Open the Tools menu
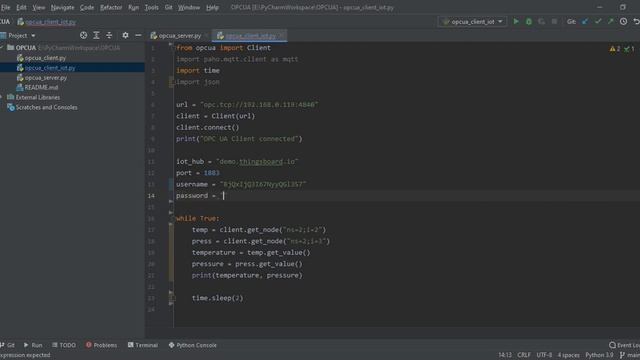640x360 pixels. [x=151, y=7]
